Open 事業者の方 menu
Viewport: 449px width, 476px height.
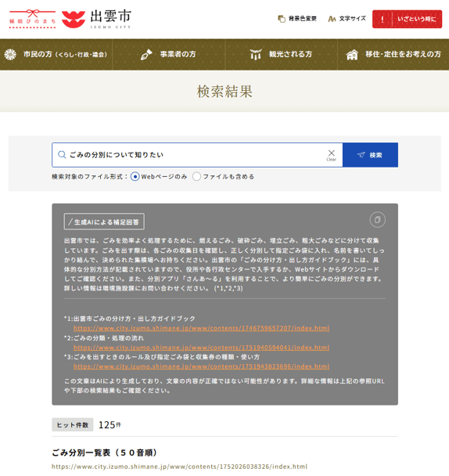(169, 55)
